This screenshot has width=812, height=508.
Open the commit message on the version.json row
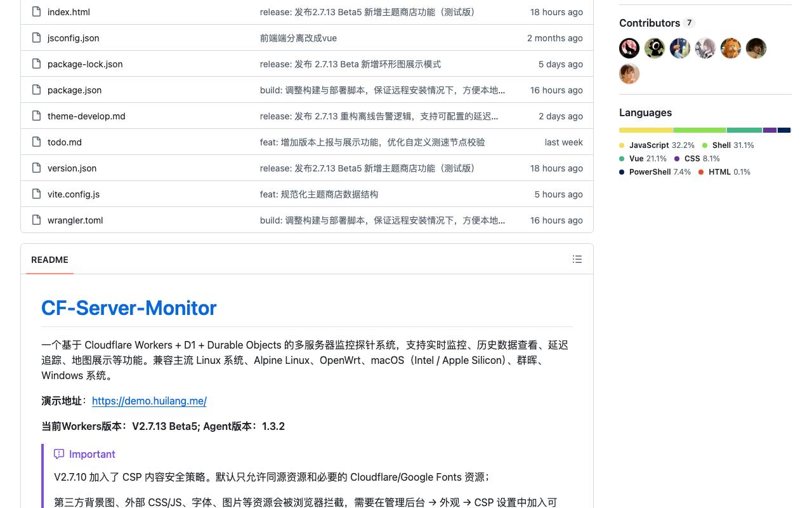point(369,168)
